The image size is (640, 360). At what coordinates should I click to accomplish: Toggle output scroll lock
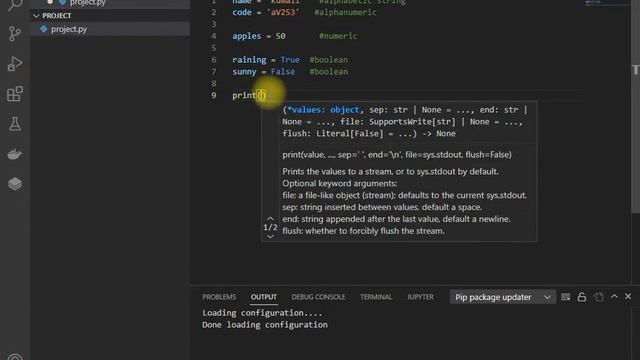click(582, 297)
